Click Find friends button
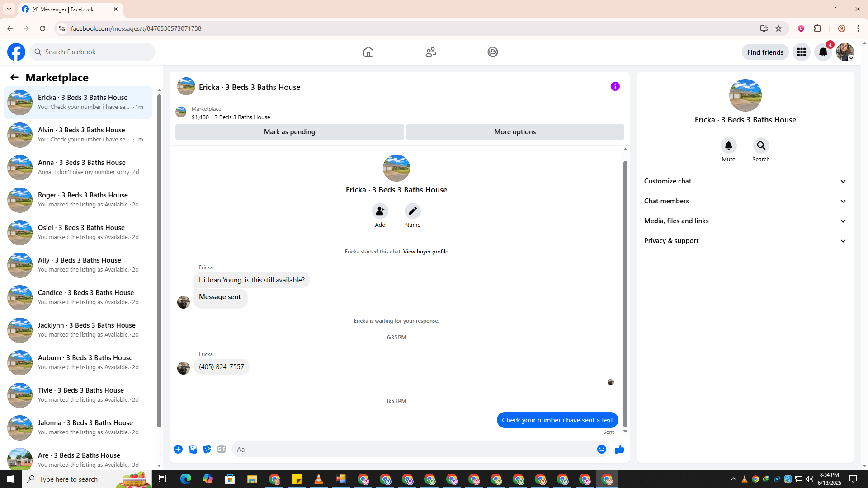Viewport: 868px width, 488px height. (765, 52)
